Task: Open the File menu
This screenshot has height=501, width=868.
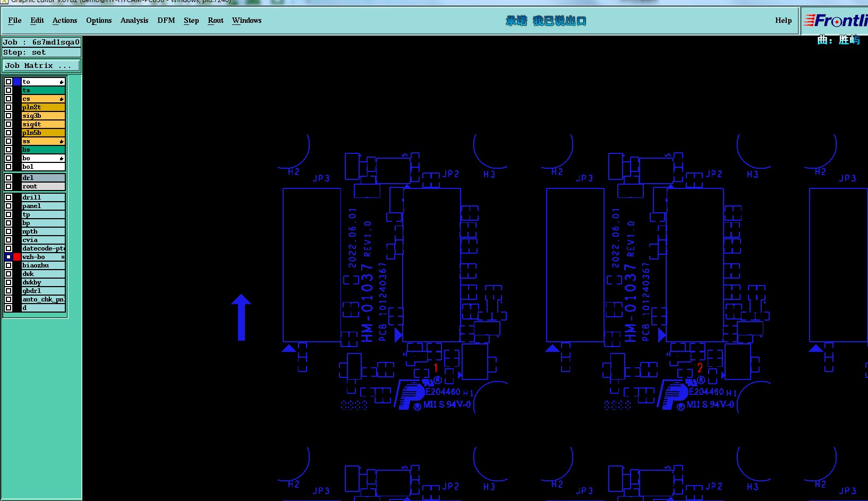Action: pyautogui.click(x=15, y=20)
